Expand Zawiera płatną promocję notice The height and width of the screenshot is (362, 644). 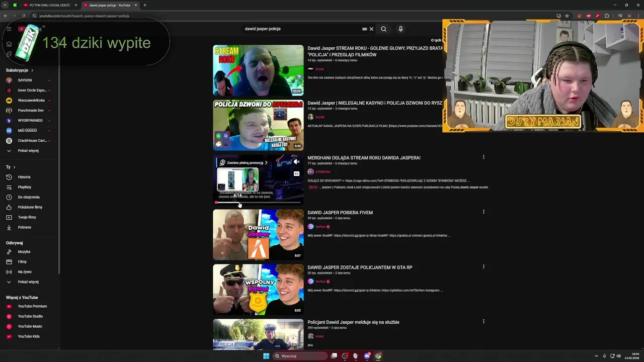[x=244, y=162]
